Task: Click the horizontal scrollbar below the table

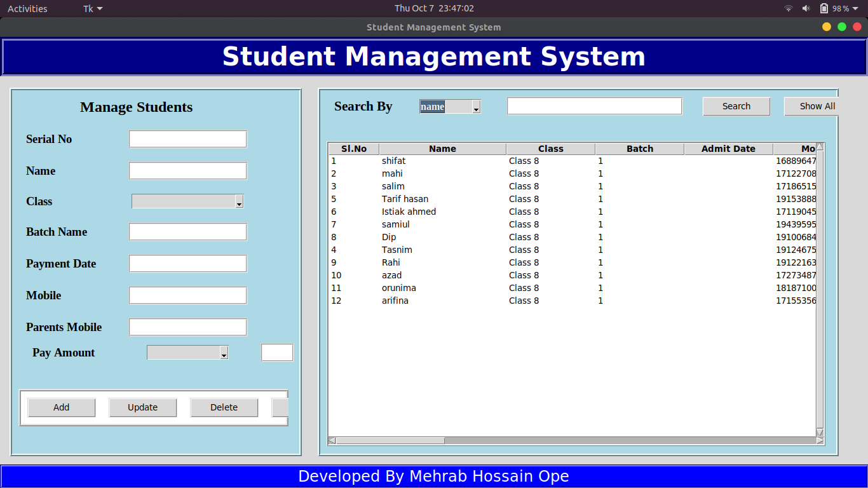Action: tap(386, 440)
